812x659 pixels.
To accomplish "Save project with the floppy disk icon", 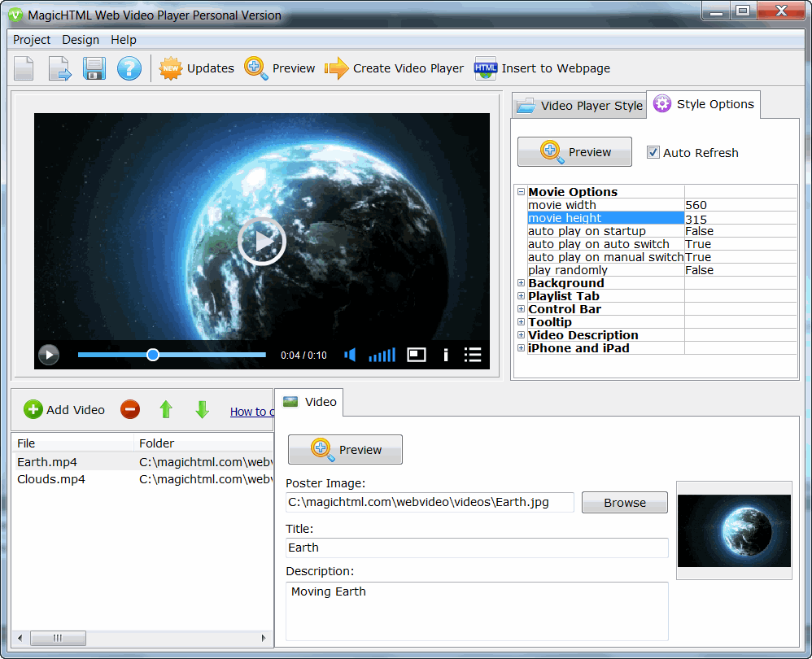I will point(94,68).
